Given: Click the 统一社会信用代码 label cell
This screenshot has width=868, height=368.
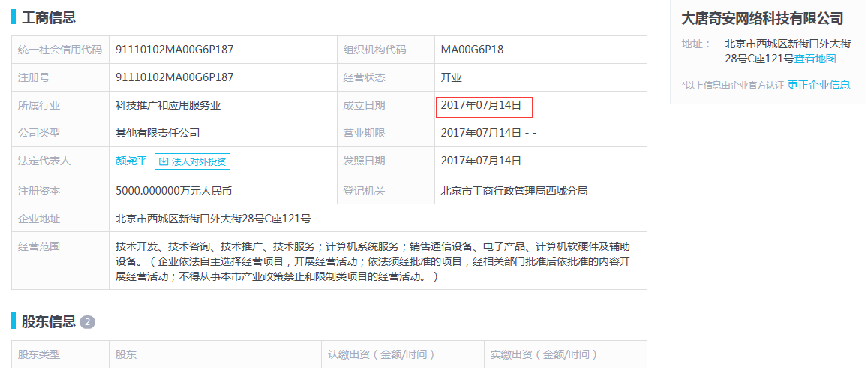Looking at the screenshot, I should pyautogui.click(x=60, y=50).
